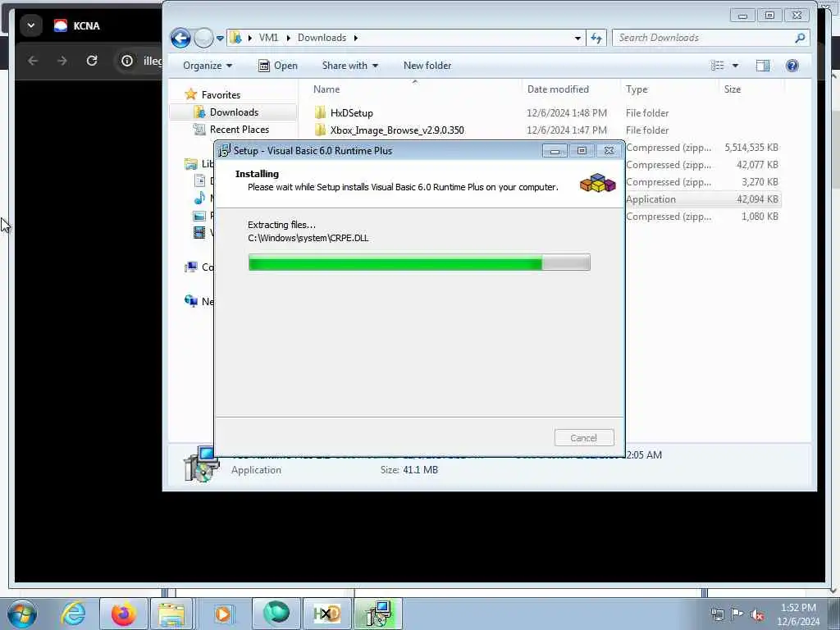Select the 3,270 KB compressed file row
The image size is (840, 630).
[702, 181]
